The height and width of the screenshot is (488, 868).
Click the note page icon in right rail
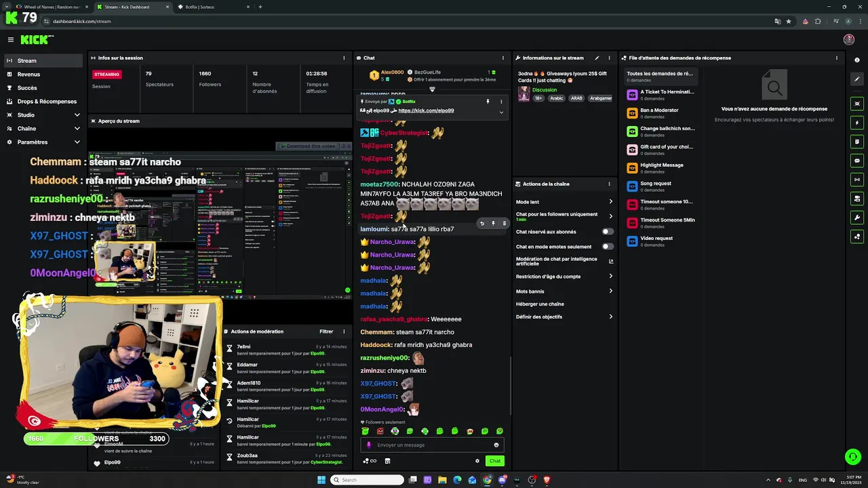click(857, 142)
